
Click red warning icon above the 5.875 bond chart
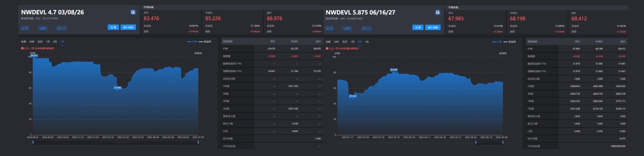pyautogui.click(x=327, y=48)
